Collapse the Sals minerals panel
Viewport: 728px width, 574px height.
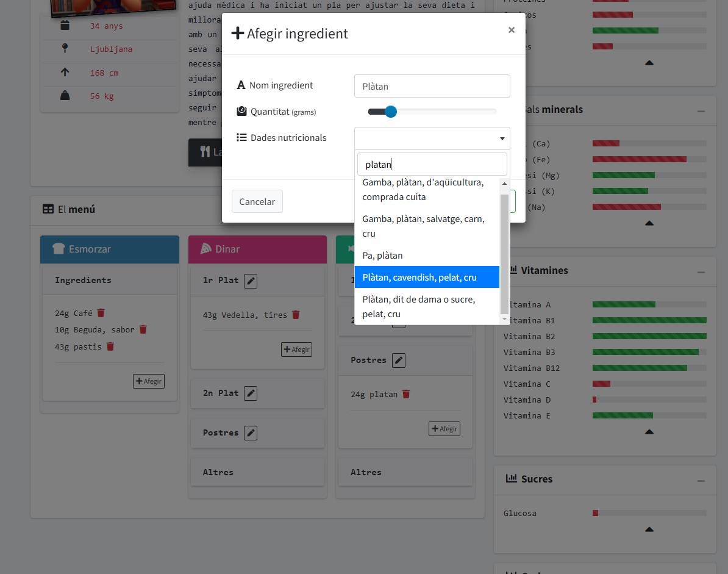[701, 111]
